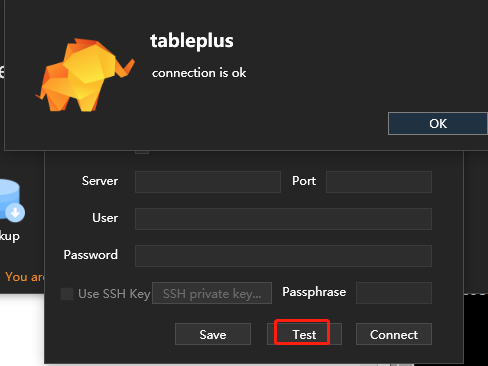Click the backup database icon with download arrow
This screenshot has height=366, width=488.
(x=12, y=201)
